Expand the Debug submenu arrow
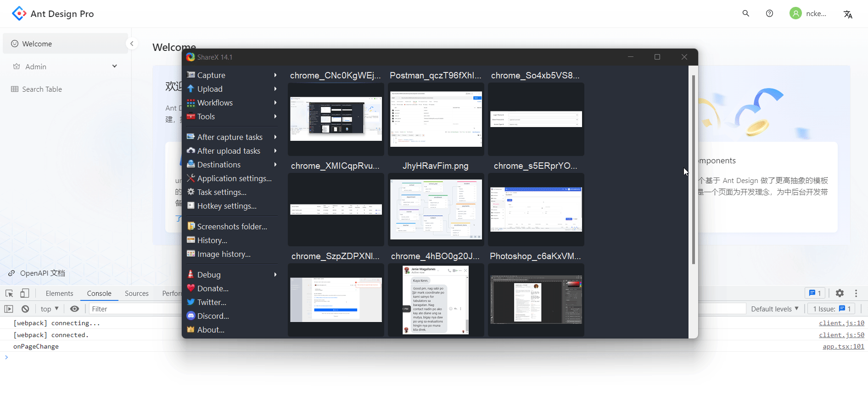This screenshot has height=416, width=868. click(x=275, y=275)
